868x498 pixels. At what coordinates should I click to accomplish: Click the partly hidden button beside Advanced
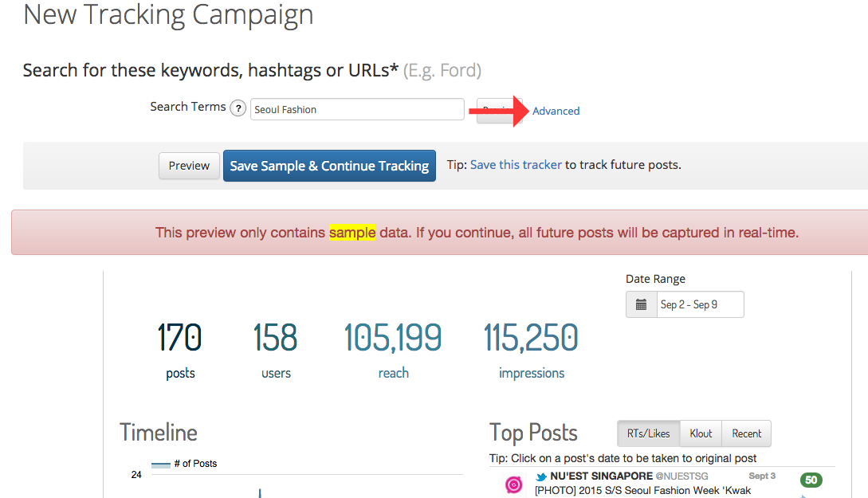pyautogui.click(x=497, y=111)
